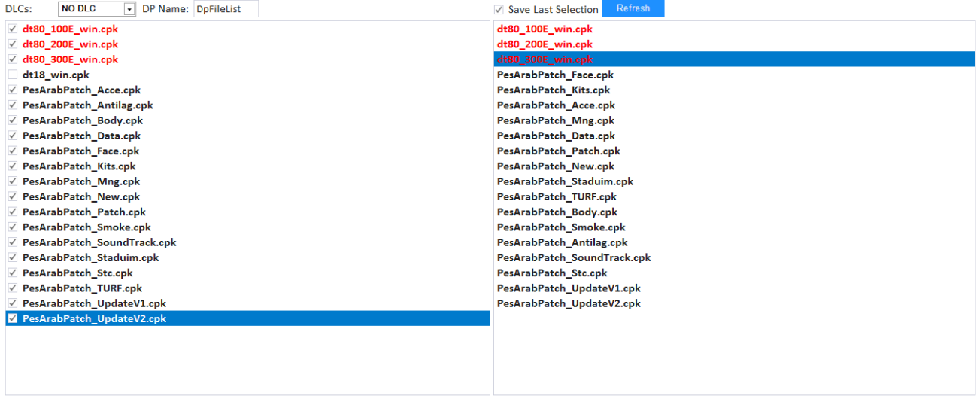The height and width of the screenshot is (396, 980).
Task: Toggle PesArabPatch_Antilag.cpk checkbox in left list
Action: point(12,105)
